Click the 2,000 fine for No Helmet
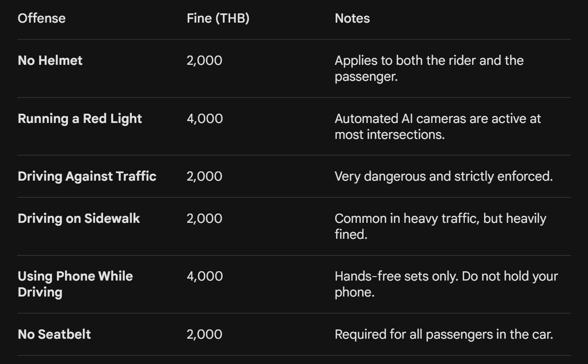Image resolution: width=588 pixels, height=364 pixels. 204,60
